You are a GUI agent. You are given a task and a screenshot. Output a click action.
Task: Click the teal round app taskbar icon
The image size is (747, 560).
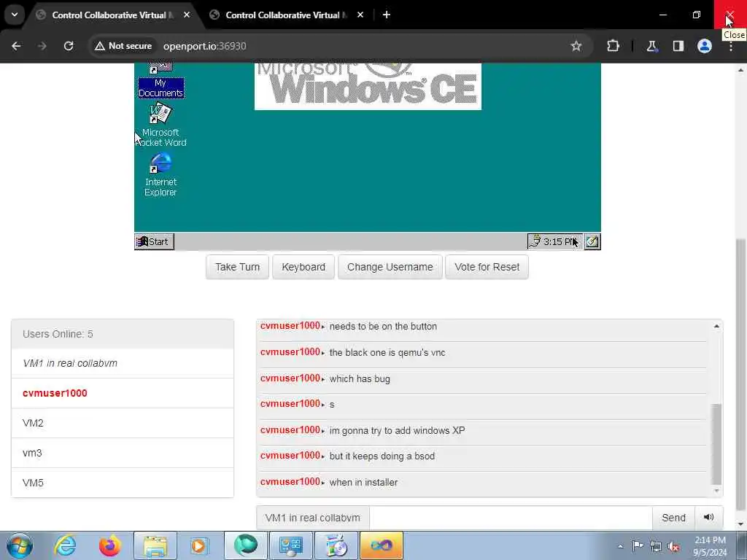tap(246, 545)
